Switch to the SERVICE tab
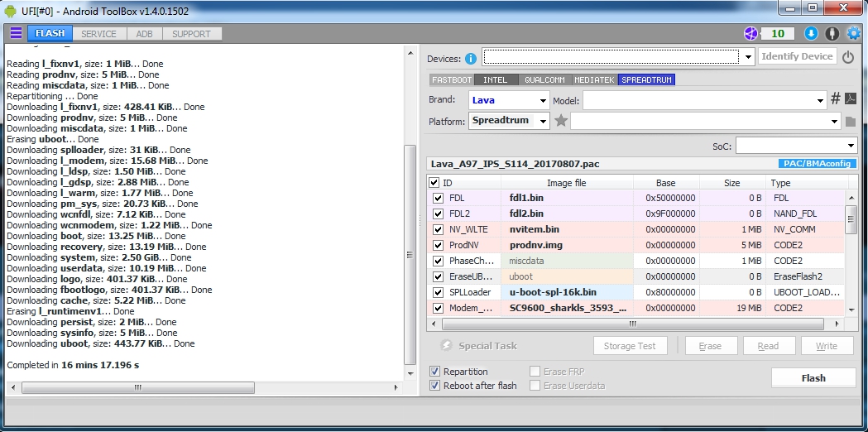The height and width of the screenshot is (432, 868). point(98,34)
